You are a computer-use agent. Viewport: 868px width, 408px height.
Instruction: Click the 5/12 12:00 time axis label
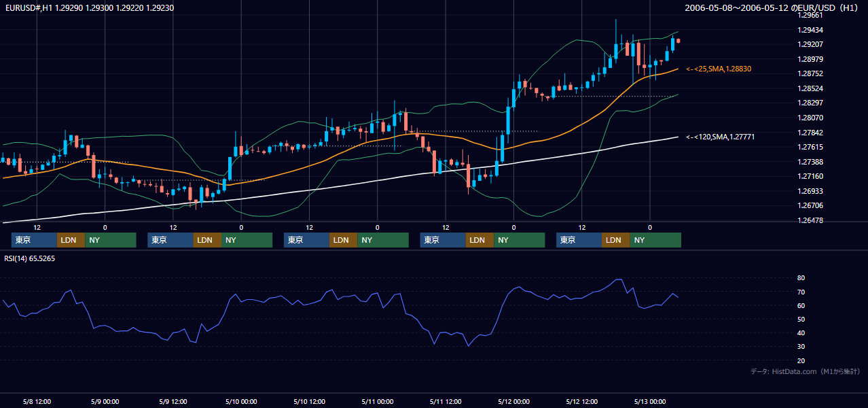pyautogui.click(x=581, y=401)
